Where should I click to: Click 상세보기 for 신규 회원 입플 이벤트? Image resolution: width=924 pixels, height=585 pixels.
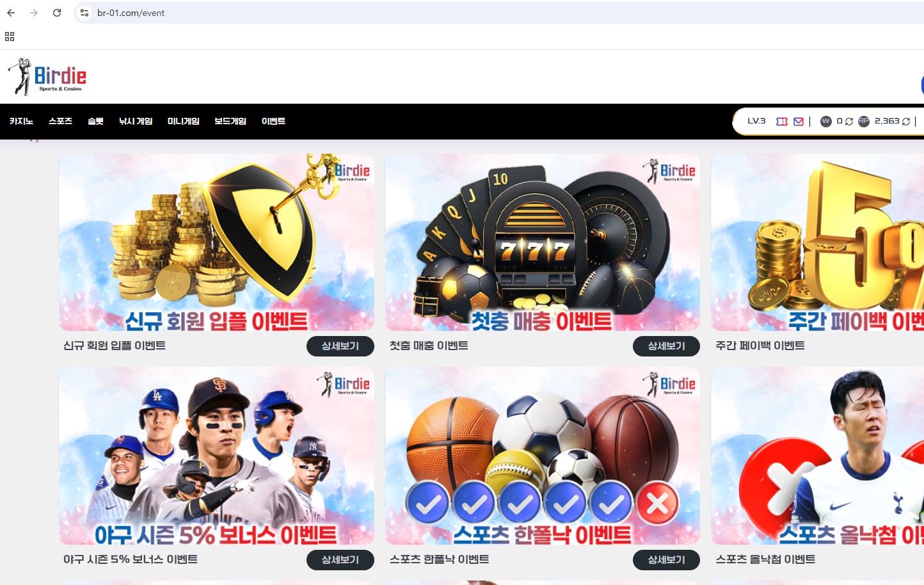pyautogui.click(x=340, y=346)
